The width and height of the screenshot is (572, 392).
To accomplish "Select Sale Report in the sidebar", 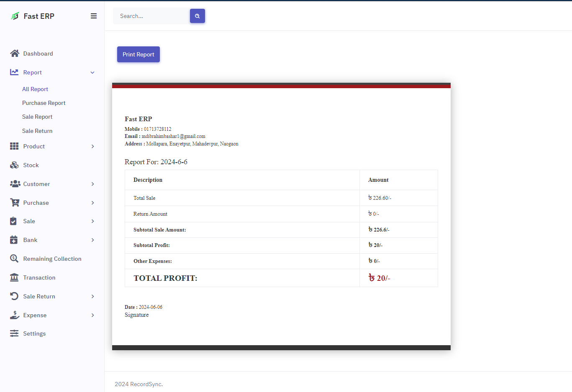I will [x=37, y=117].
